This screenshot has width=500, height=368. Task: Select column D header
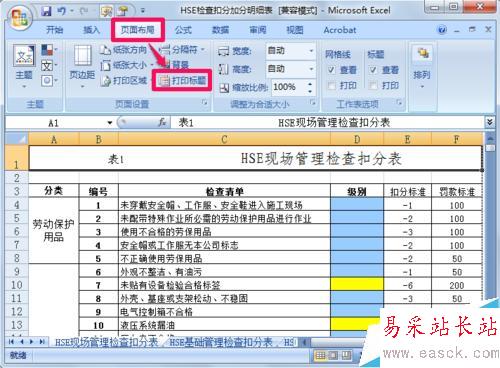point(357,139)
